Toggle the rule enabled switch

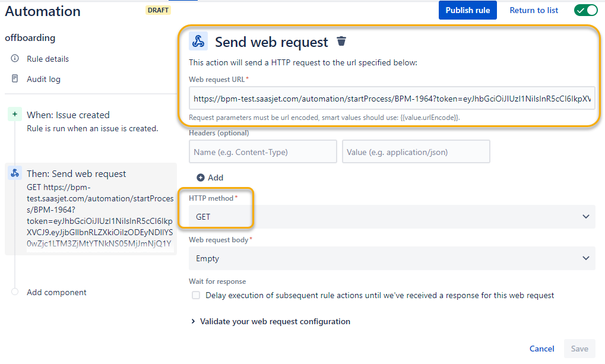586,11
